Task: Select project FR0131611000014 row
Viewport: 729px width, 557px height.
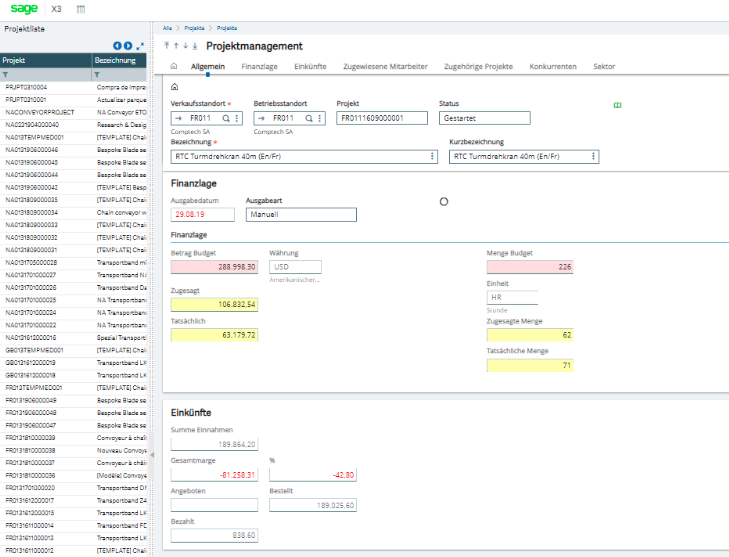Action: tap(73, 525)
